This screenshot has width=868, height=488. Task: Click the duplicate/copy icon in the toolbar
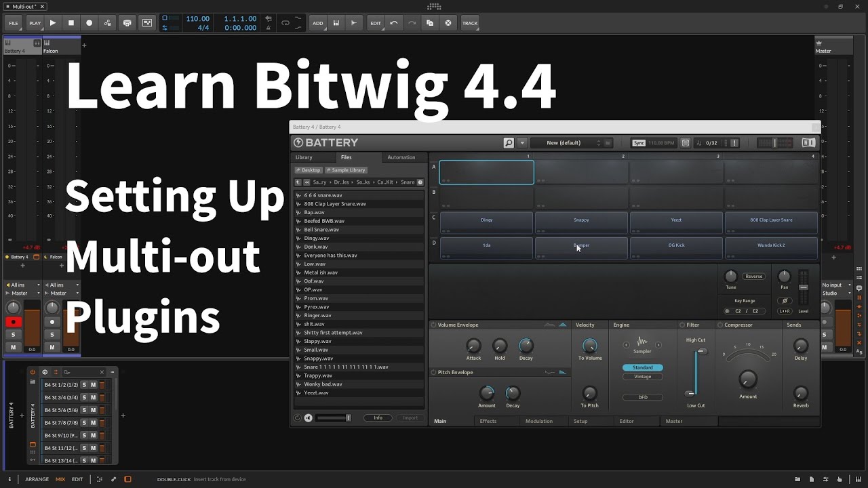[430, 23]
